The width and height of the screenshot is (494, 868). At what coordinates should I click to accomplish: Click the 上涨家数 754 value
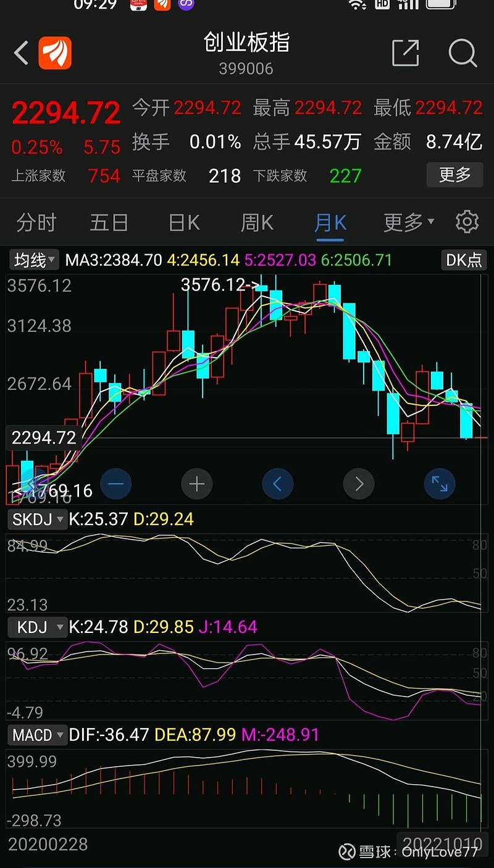(x=104, y=176)
